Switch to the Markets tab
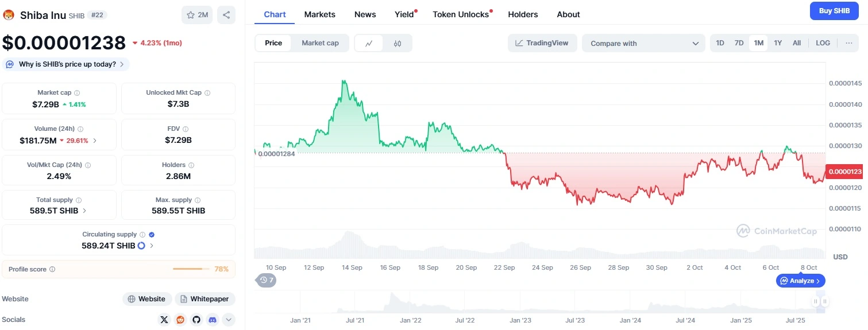868x330 pixels. tap(319, 14)
